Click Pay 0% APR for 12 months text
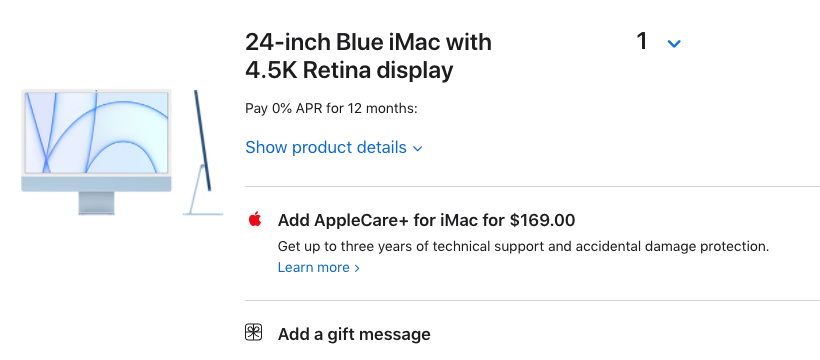This screenshot has width=820, height=360. pos(332,109)
